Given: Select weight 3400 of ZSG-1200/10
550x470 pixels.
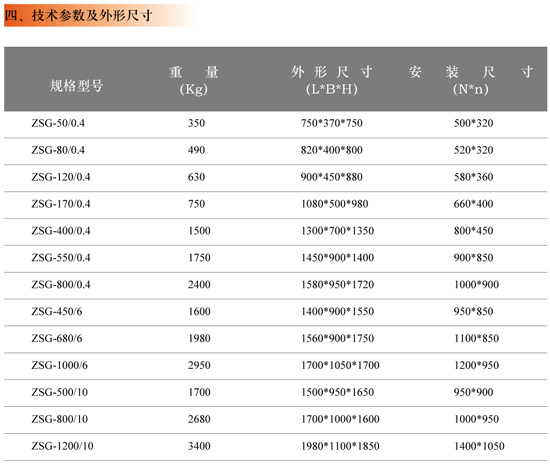Looking at the screenshot, I should click(199, 446).
